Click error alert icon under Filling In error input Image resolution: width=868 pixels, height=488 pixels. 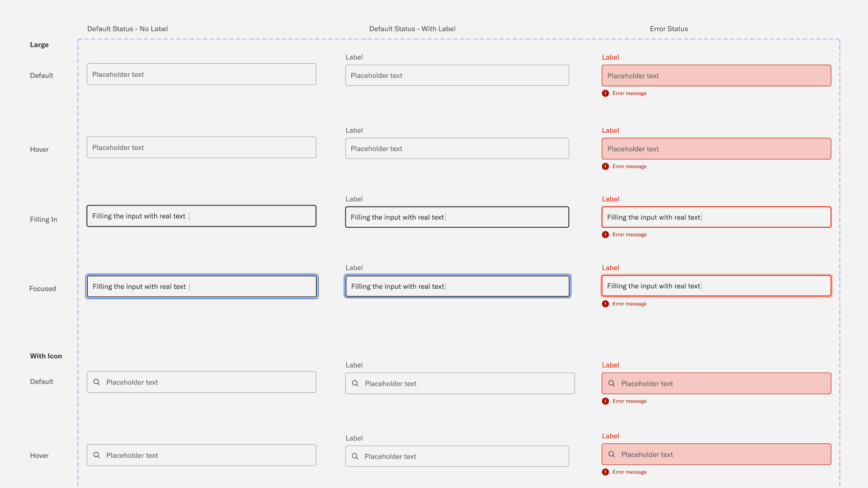(x=605, y=235)
